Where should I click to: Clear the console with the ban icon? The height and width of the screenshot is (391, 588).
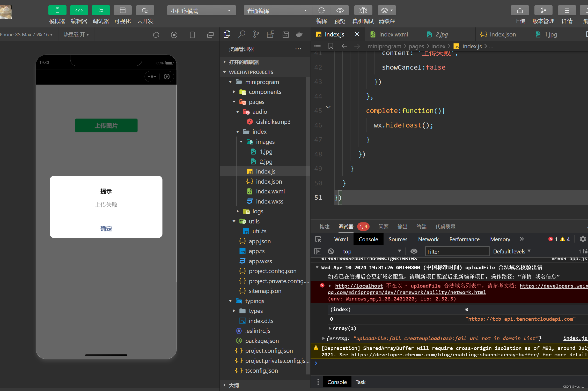[x=331, y=251]
